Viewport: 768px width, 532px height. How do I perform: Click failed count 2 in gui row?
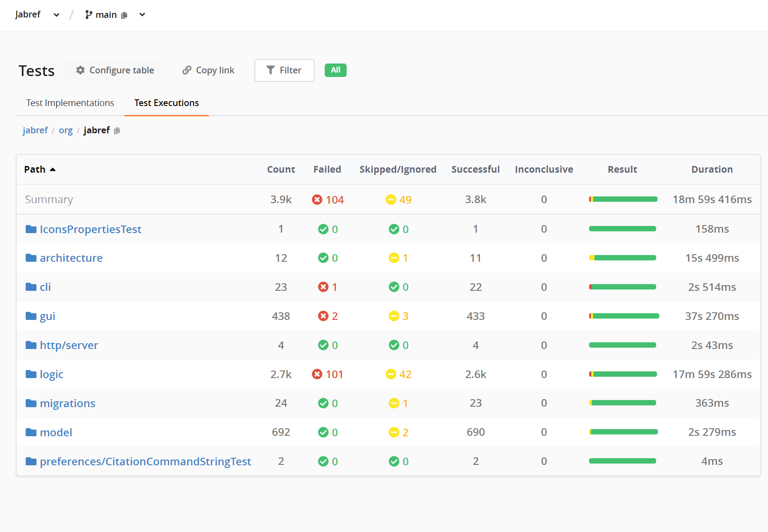335,316
